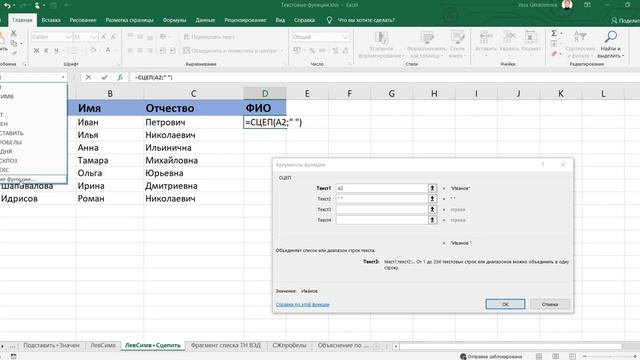
Task: Adjust the zoom slider in status bar
Action: [x=610, y=356]
